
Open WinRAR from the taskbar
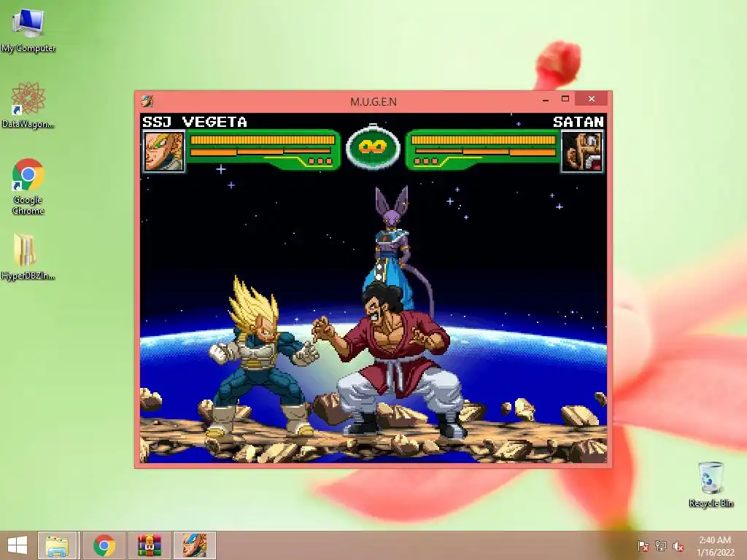coord(149,545)
